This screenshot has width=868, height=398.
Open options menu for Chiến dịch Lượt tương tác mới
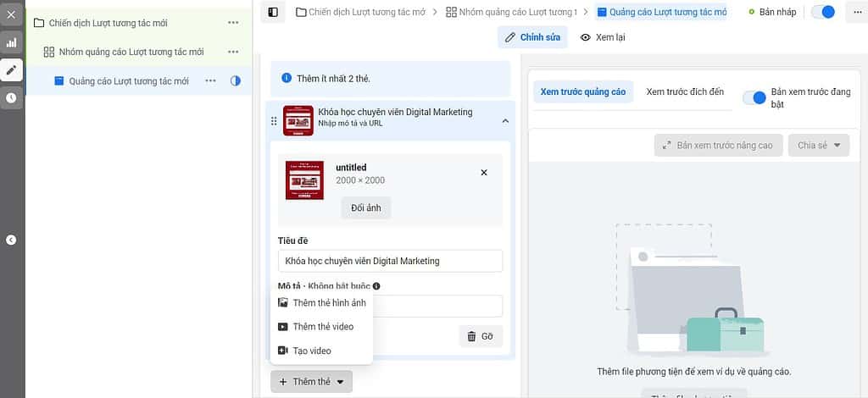click(x=233, y=23)
